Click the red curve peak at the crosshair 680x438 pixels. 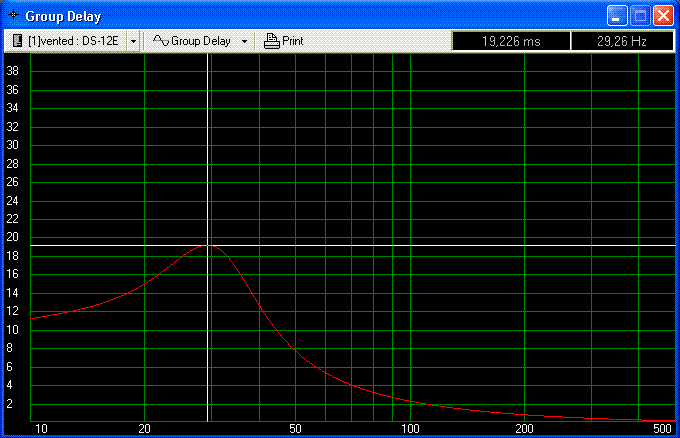[207, 245]
